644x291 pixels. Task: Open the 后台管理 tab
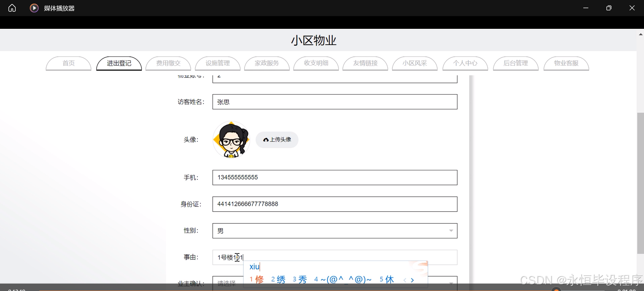click(x=516, y=63)
